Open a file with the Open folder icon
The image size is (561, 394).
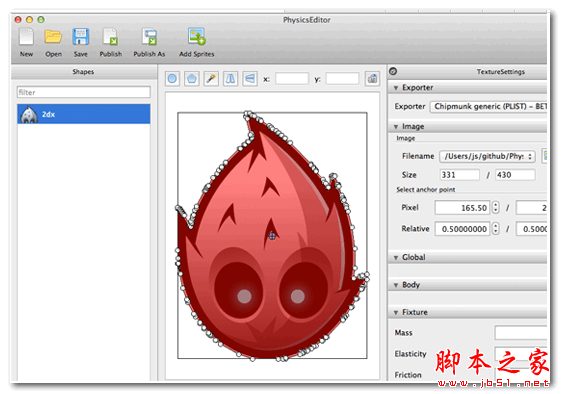click(53, 37)
